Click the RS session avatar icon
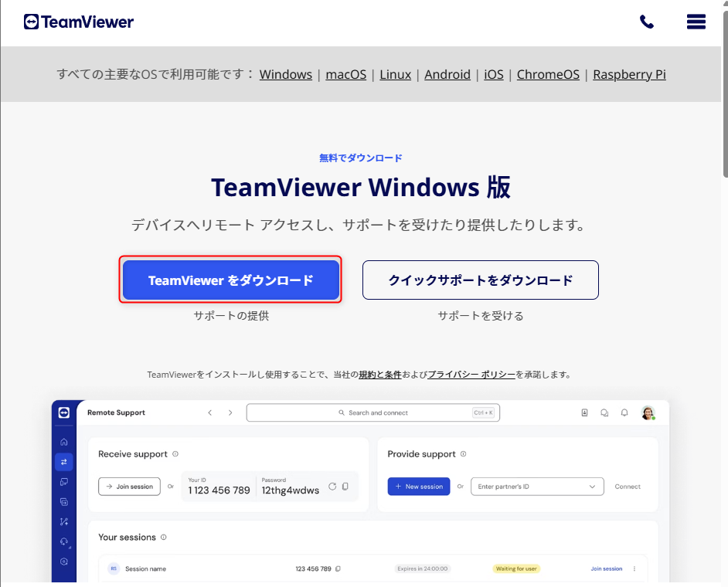The height and width of the screenshot is (587, 728). pos(114,568)
